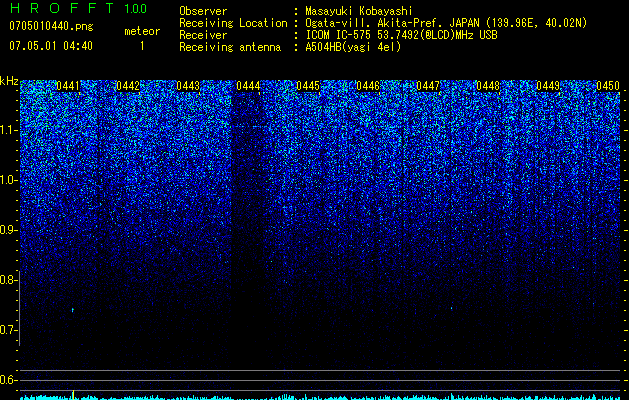Screen dimensions: 629x400
Task: Click the Ogata-vill. Akita-Pref. JAPAN location text
Action: tap(446, 23)
